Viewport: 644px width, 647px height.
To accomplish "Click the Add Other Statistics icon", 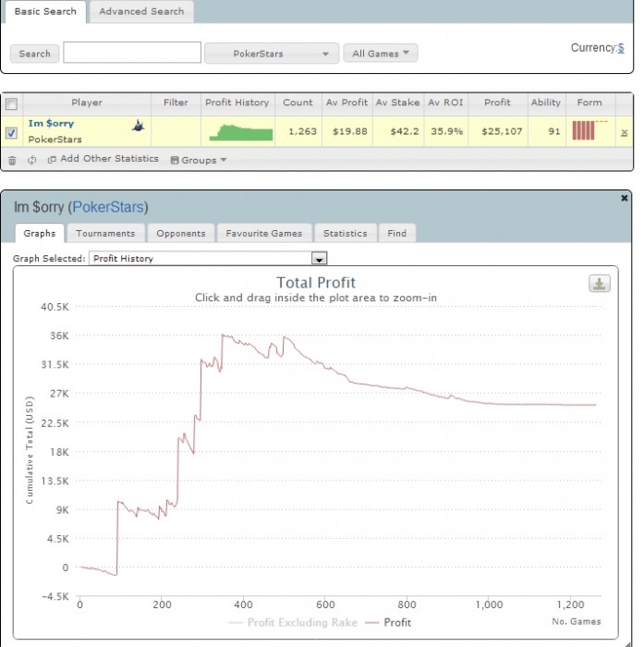I will click(52, 160).
